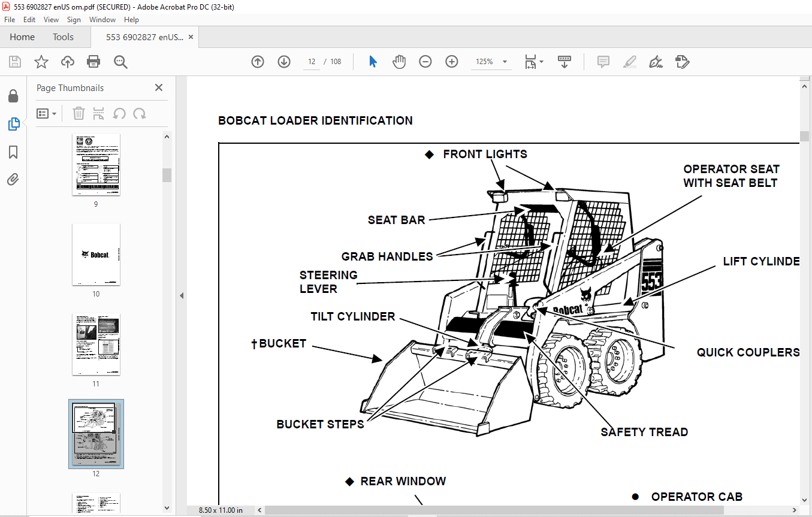Image resolution: width=812 pixels, height=517 pixels.
Task: Open the Sign document pen icon
Action: [x=656, y=62]
